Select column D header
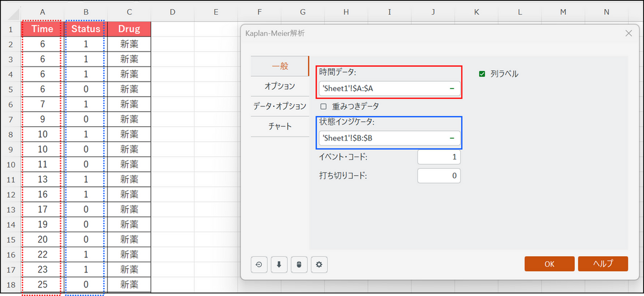The height and width of the screenshot is (296, 644). point(172,11)
